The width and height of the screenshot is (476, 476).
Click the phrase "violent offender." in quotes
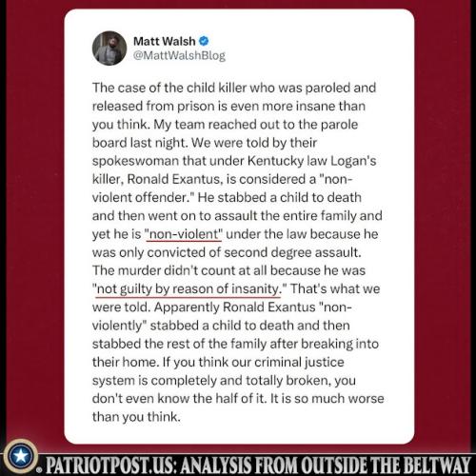point(143,198)
